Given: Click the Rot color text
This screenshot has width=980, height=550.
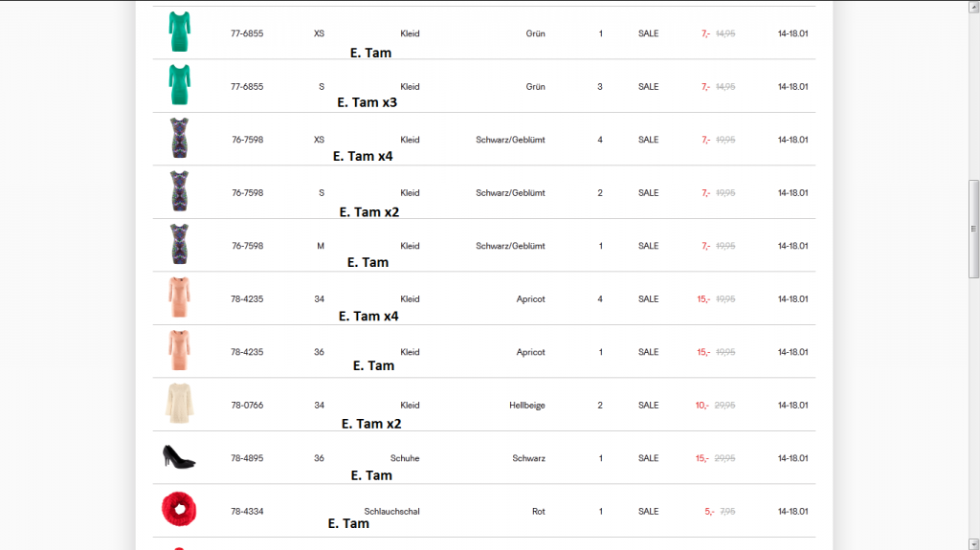Looking at the screenshot, I should tap(538, 512).
